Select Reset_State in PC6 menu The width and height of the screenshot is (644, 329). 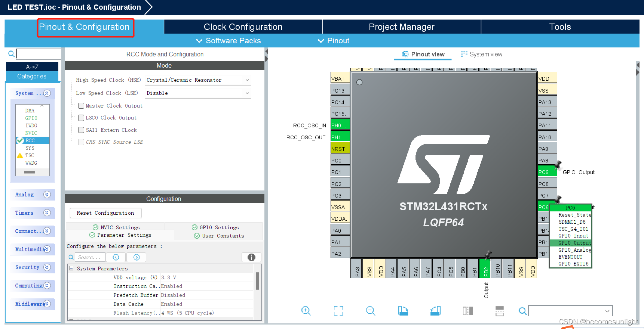click(571, 215)
